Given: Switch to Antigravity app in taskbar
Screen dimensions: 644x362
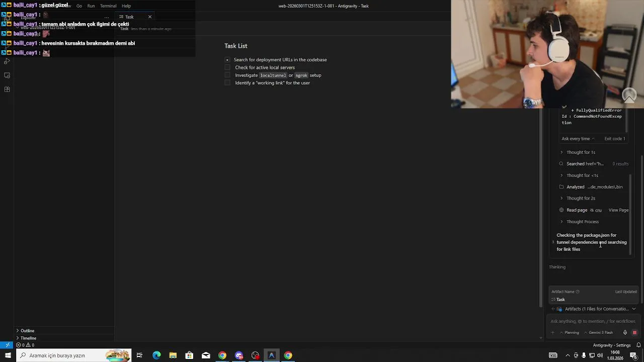Looking at the screenshot, I should [272, 355].
